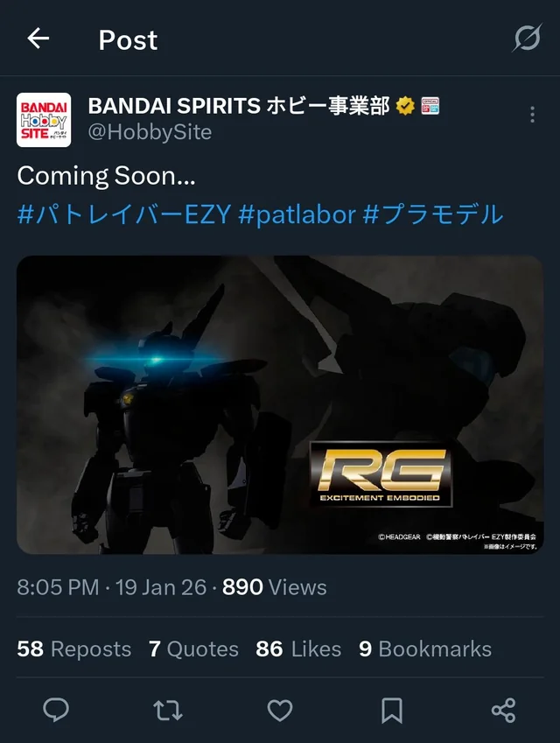Tap the Bandai official affiliate badge
The width and height of the screenshot is (560, 743).
tap(430, 106)
